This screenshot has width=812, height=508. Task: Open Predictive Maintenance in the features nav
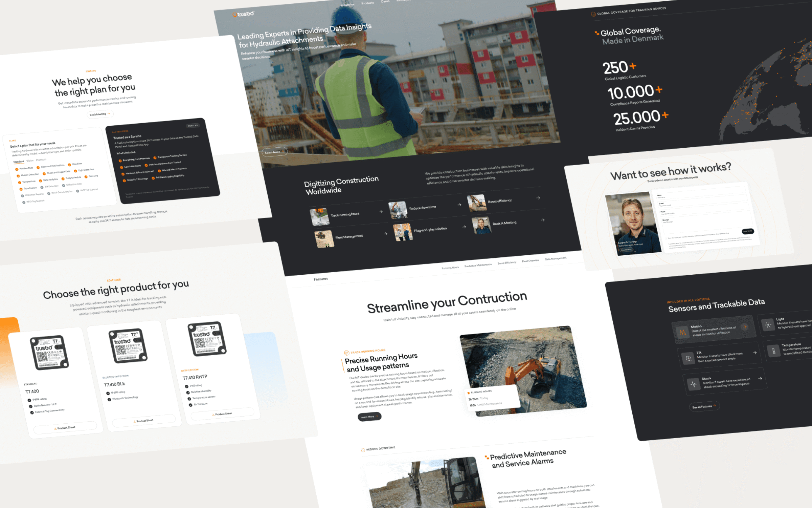click(478, 265)
